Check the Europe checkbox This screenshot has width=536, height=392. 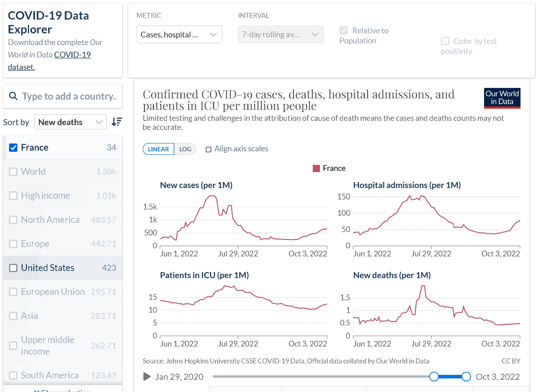[13, 244]
